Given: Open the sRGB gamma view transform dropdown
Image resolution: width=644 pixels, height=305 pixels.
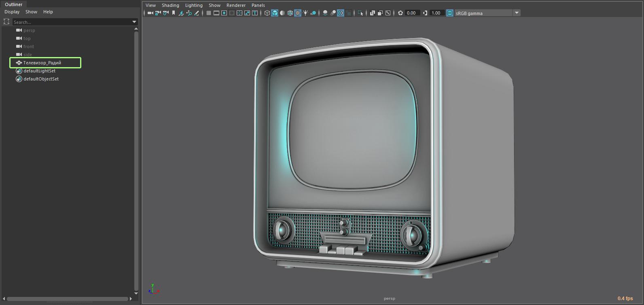Looking at the screenshot, I should point(516,13).
